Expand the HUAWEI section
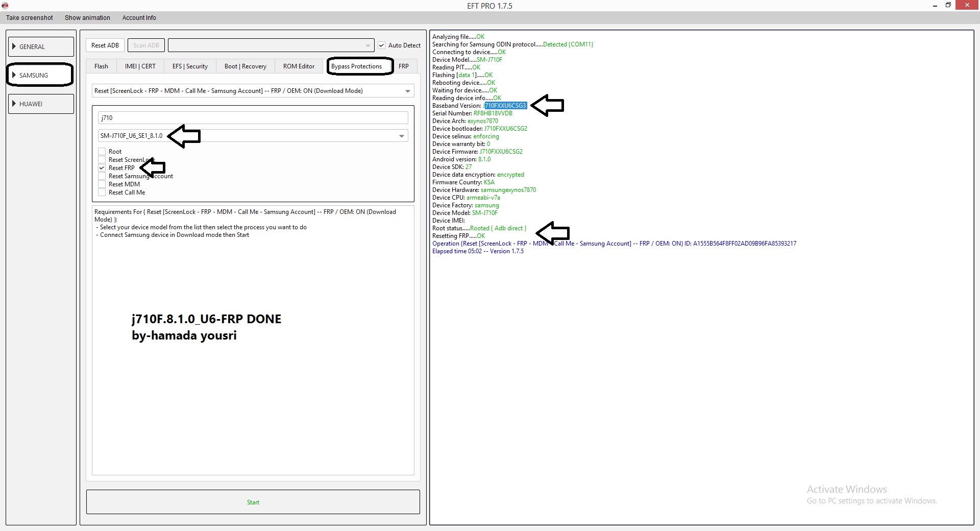 click(41, 104)
